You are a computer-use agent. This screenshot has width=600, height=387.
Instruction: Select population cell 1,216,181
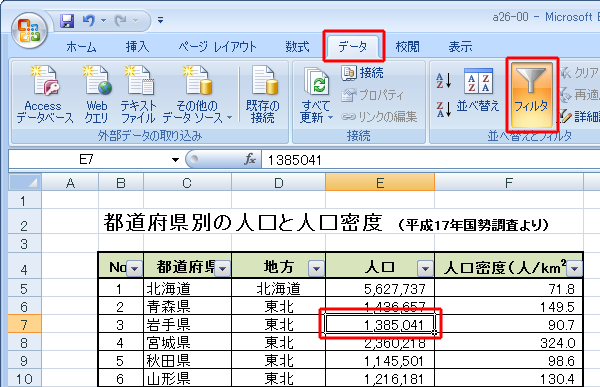(380, 379)
